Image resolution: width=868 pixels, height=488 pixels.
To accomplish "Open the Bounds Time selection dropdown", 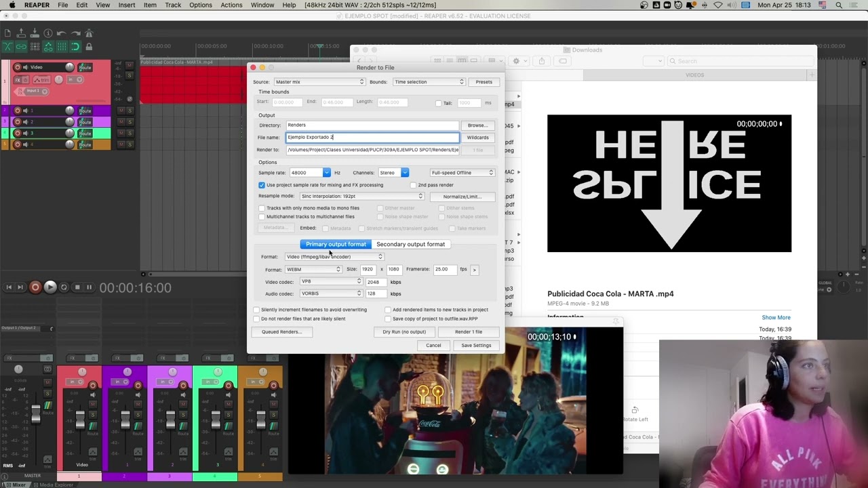I will coord(429,82).
